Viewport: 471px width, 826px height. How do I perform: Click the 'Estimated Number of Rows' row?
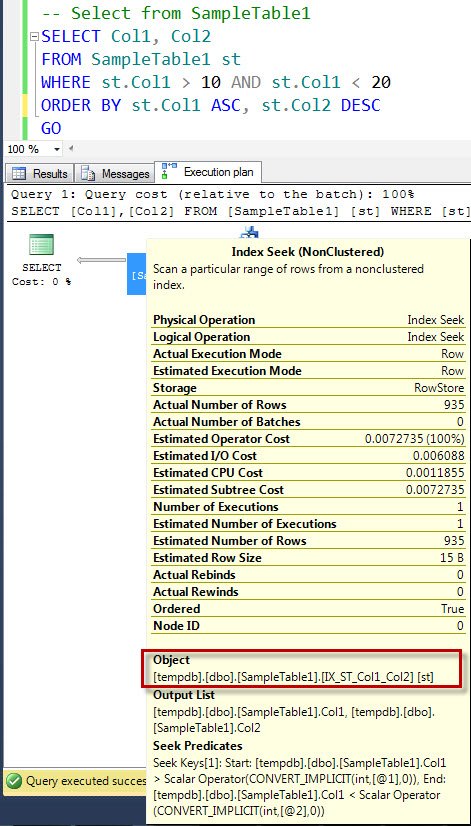[309, 540]
